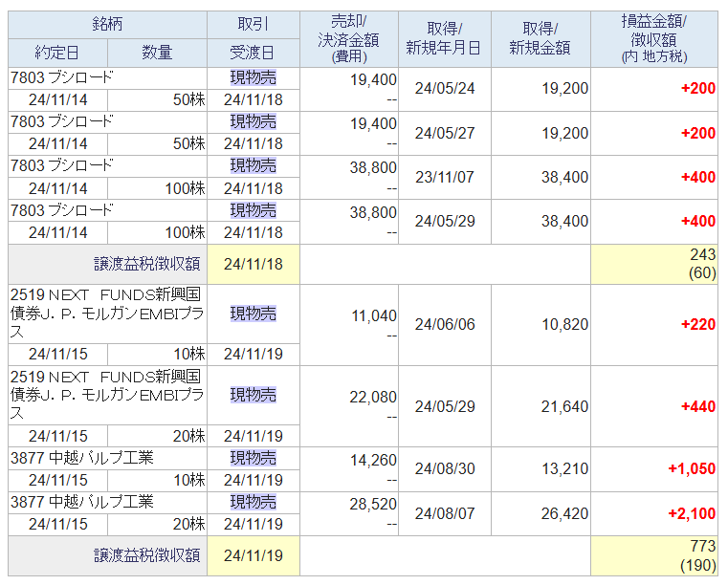The width and height of the screenshot is (728, 585).
Task: Click the 2519 NEXT FUNDS name with 10株
Action: click(x=107, y=314)
